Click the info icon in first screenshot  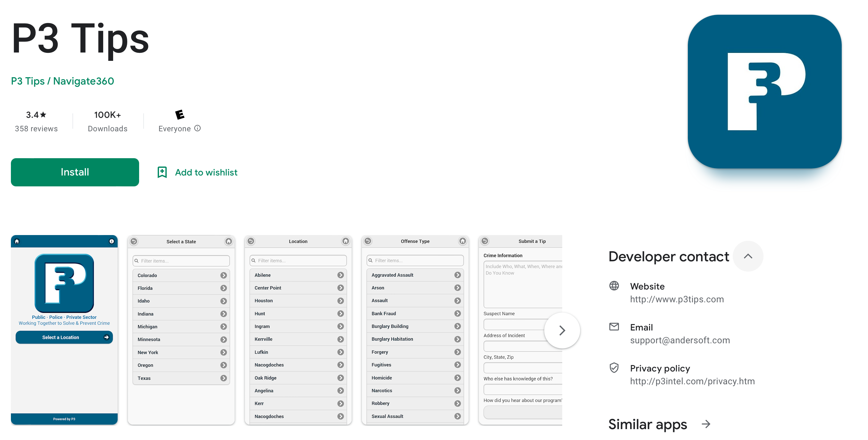coord(112,241)
